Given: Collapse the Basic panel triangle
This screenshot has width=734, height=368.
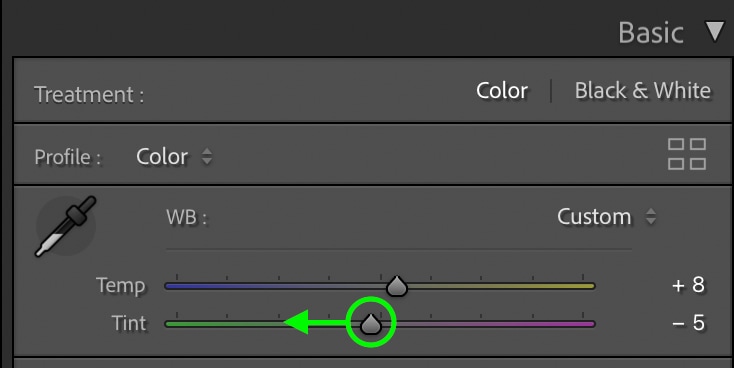Looking at the screenshot, I should pyautogui.click(x=715, y=31).
